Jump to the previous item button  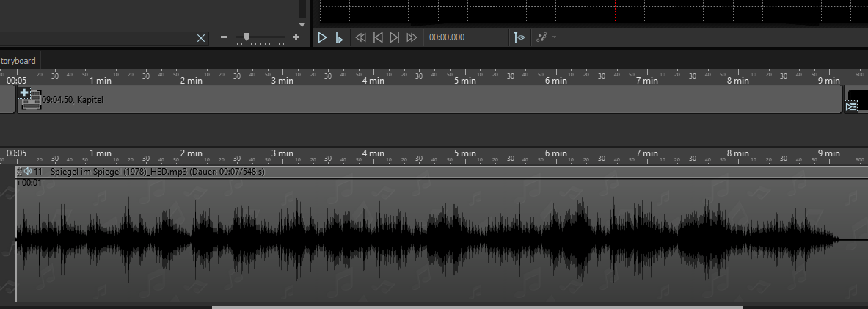378,37
